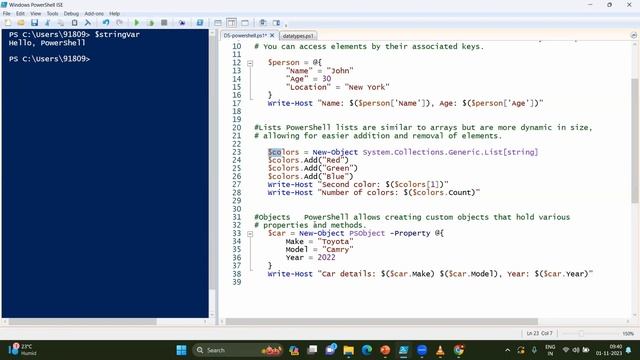Click "Hello, PowerShell" console output
Screen dimensions: 640x360
[x=47, y=42]
